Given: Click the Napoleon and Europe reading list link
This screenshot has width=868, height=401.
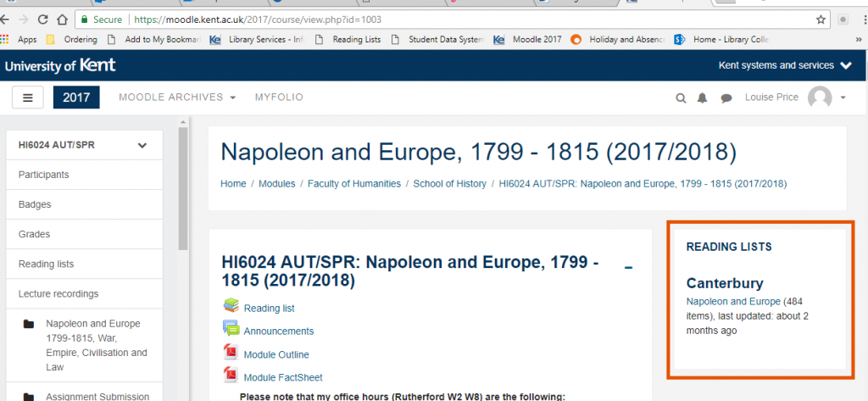Looking at the screenshot, I should pos(733,302).
